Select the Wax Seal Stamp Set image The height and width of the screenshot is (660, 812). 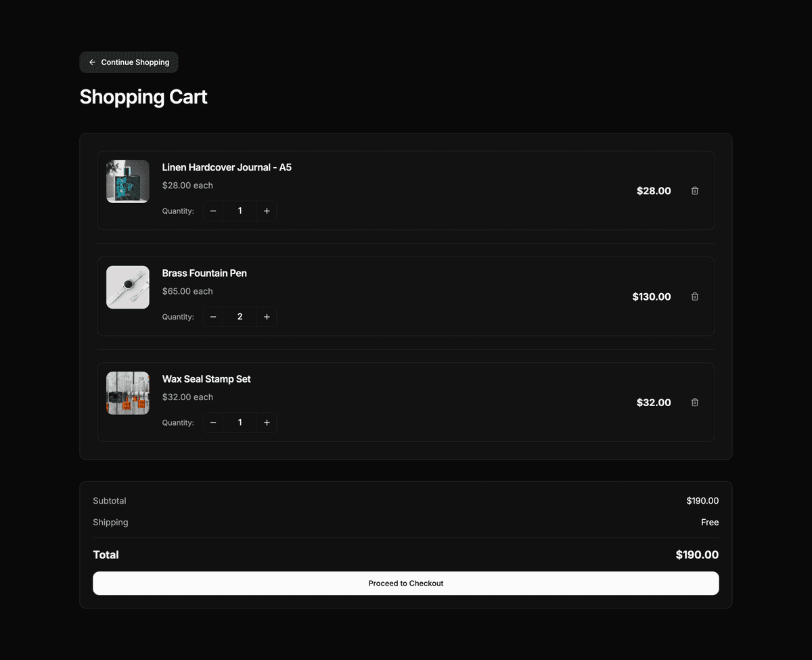point(127,393)
